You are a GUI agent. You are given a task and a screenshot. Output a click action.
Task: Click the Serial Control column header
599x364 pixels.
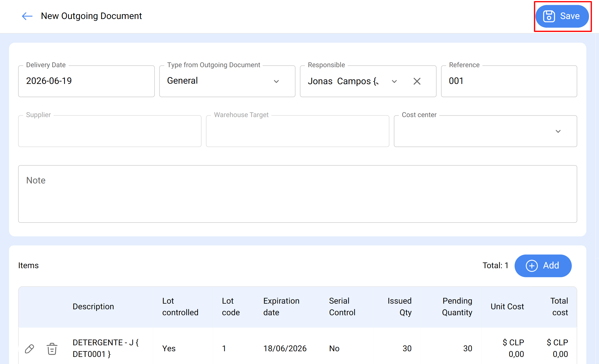[342, 306]
